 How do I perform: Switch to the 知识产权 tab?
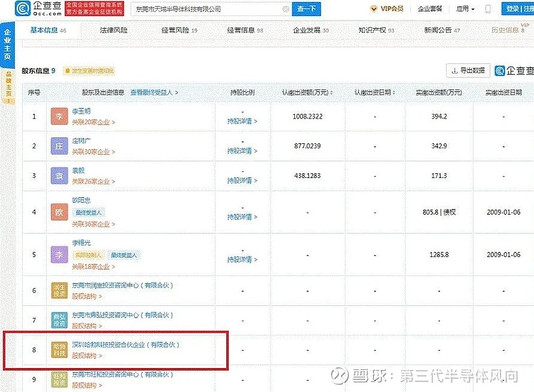(376, 30)
